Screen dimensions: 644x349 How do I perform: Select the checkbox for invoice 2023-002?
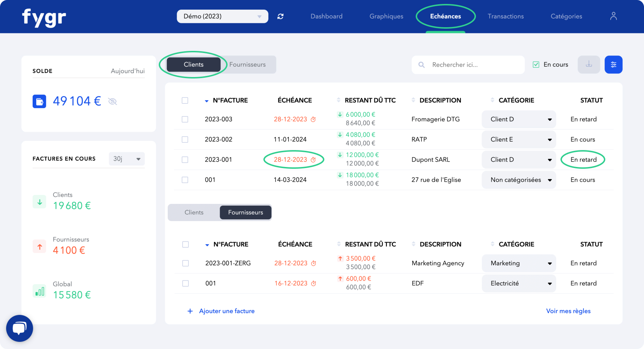click(x=185, y=139)
